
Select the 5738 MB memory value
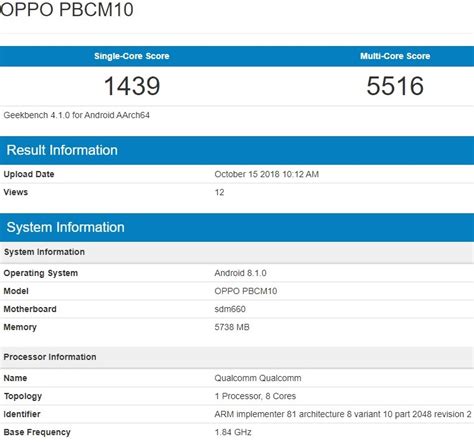[x=232, y=327]
